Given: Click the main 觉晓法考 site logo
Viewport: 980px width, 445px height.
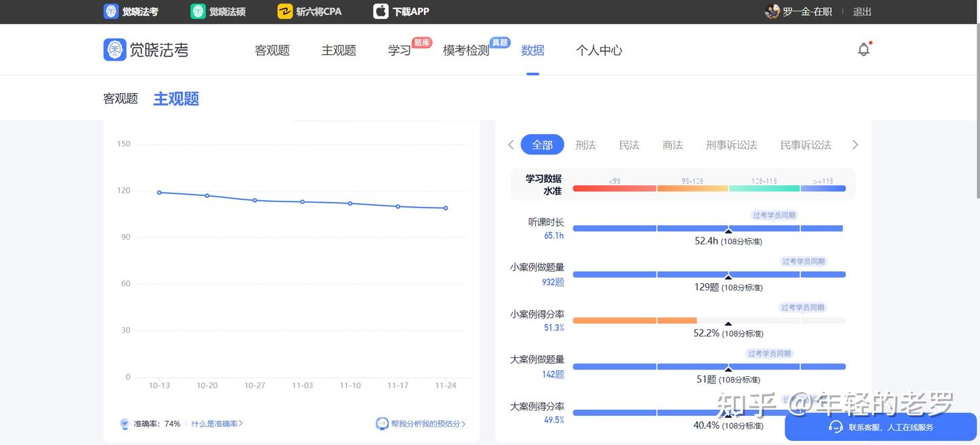Looking at the screenshot, I should coord(146,50).
